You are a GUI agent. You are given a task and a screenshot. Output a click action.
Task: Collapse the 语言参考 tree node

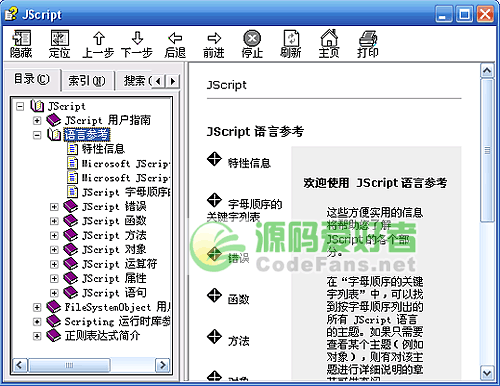(37, 135)
